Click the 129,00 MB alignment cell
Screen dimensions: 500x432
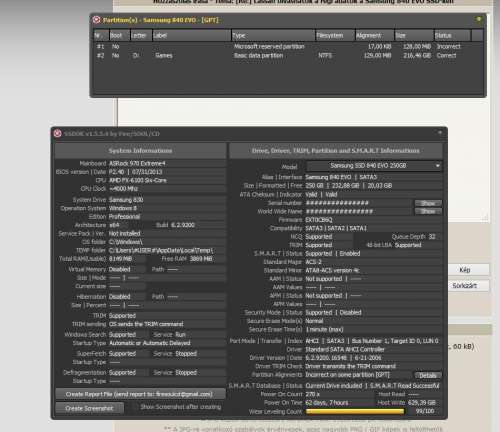(378, 56)
